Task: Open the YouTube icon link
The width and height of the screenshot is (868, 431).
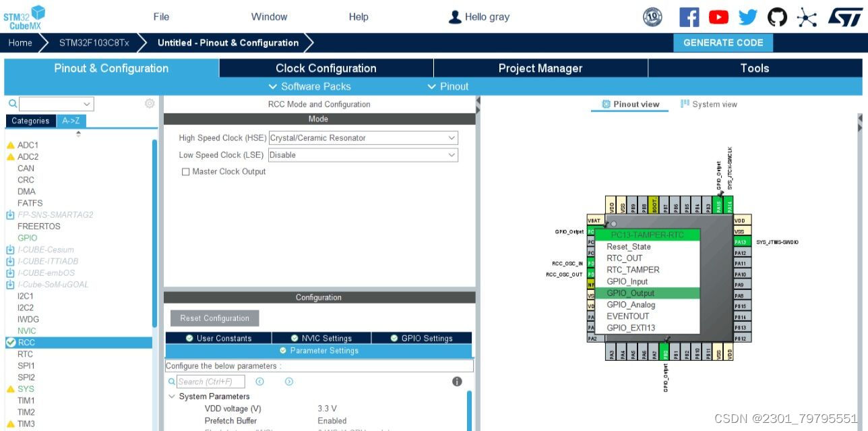Action: [x=718, y=17]
